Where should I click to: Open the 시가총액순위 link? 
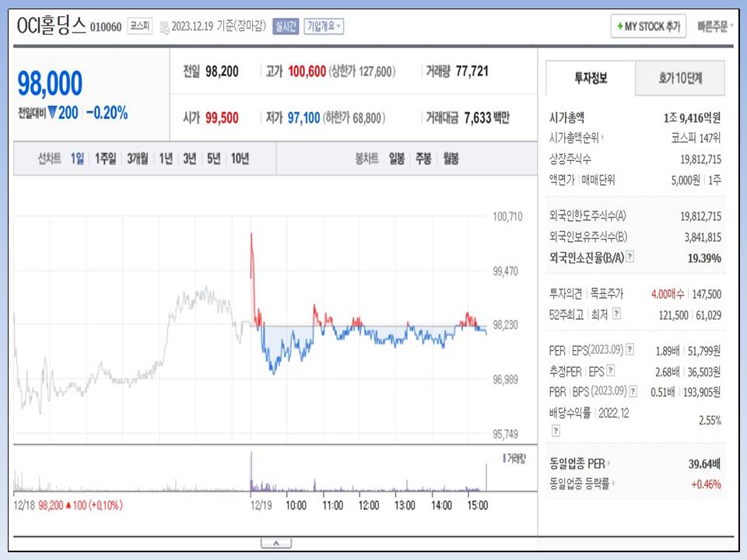574,138
